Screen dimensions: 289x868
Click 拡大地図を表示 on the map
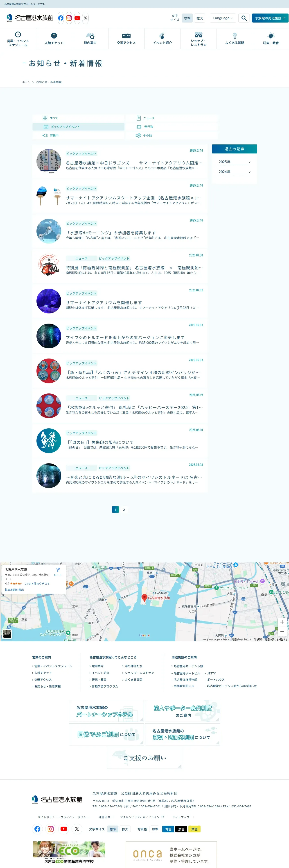pos(14,590)
